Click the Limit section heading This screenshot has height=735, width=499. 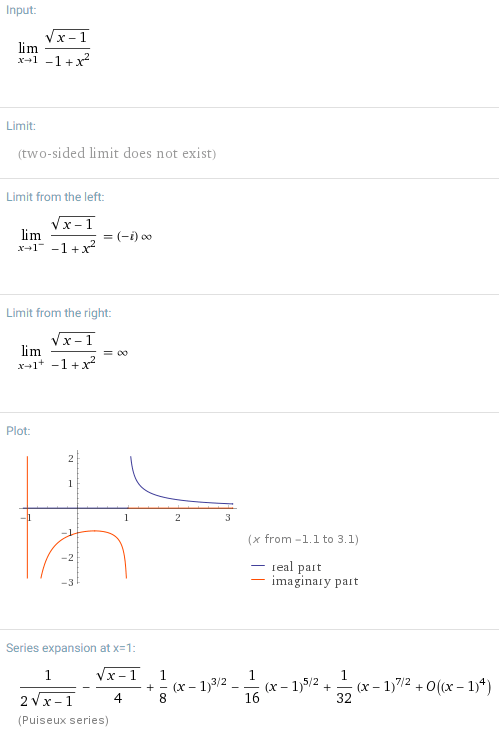(x=21, y=126)
